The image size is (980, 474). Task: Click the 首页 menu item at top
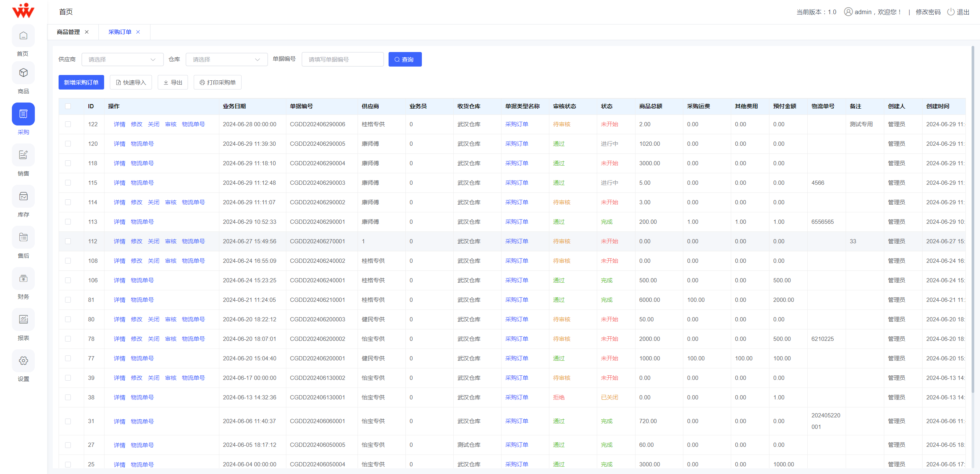tap(66, 11)
